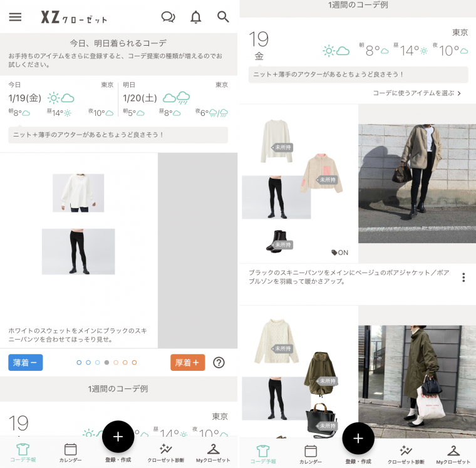Tap the white sweatshirt thumbnail
This screenshot has height=468, width=476.
coord(78,193)
